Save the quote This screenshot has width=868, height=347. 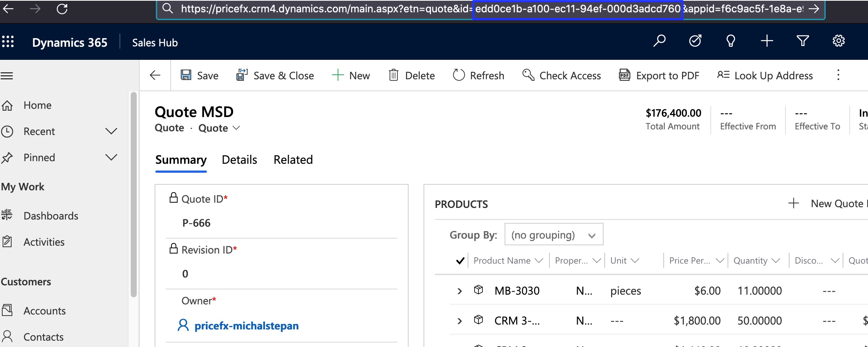[199, 76]
